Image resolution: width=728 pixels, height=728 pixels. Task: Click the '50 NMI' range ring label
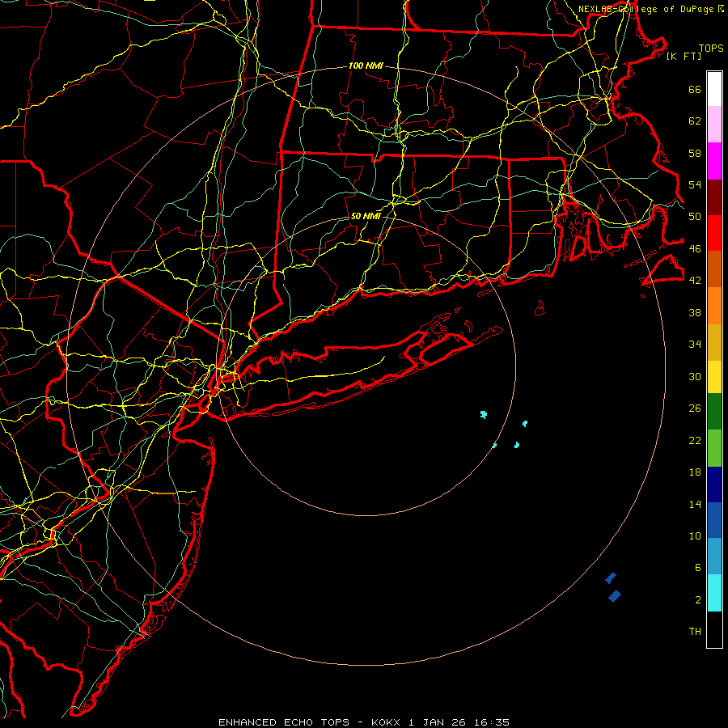tap(366, 216)
